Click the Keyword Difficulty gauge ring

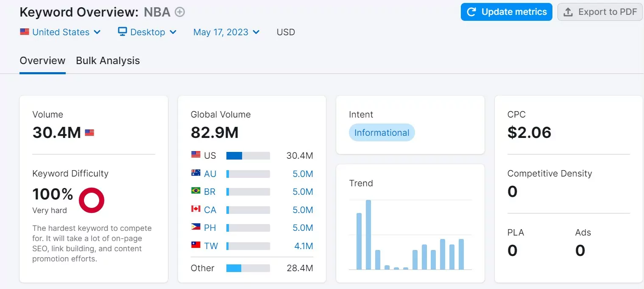91,200
